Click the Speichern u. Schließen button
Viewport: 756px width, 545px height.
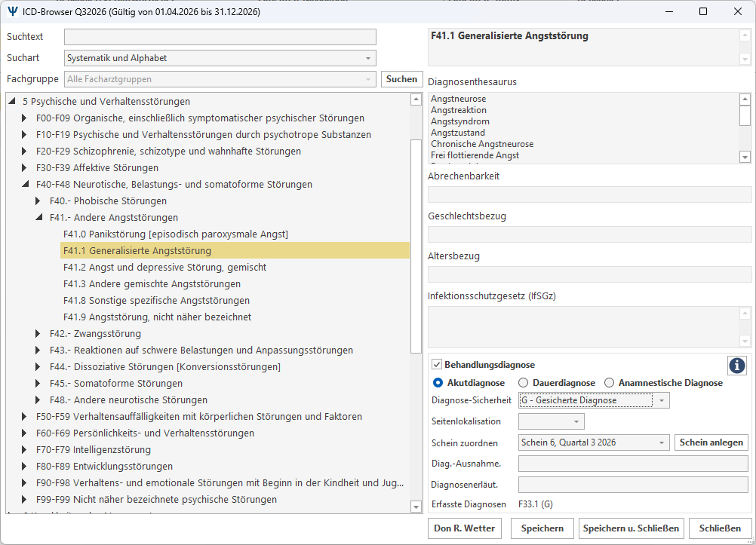pos(631,528)
